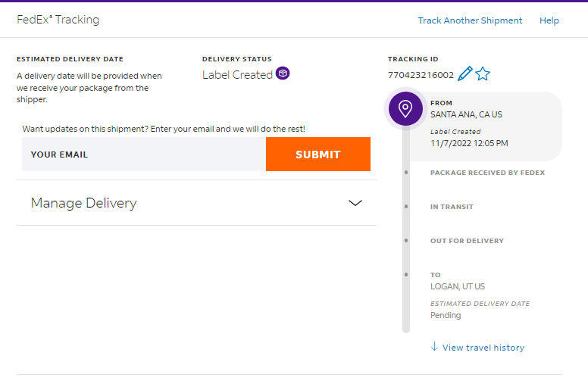Click the FedEx Tracking page title
Screen dimensions: 588x384
(58, 20)
